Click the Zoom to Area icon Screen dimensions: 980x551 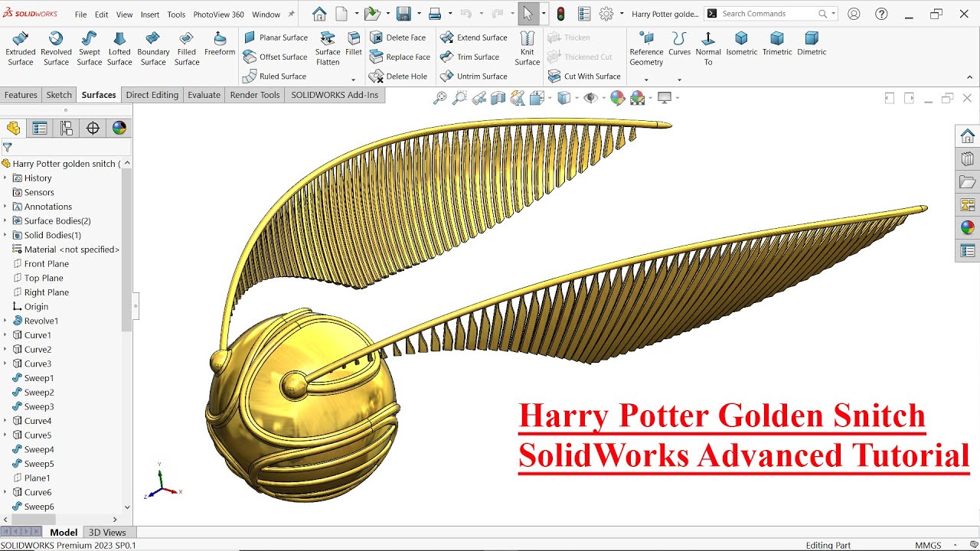point(459,98)
